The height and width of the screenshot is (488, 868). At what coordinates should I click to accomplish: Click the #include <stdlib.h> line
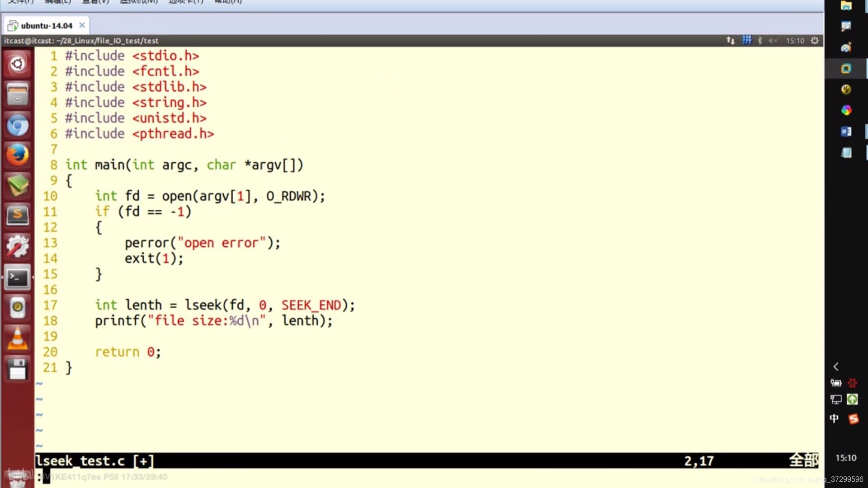click(136, 87)
